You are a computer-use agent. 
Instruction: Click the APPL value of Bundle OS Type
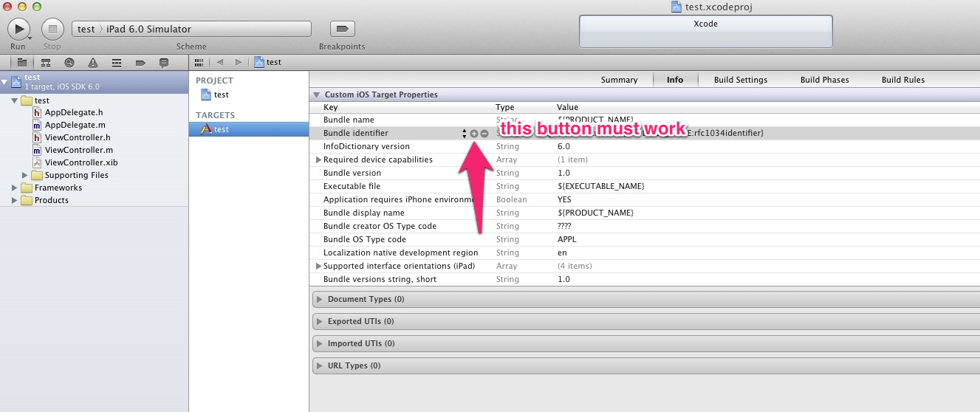[x=566, y=239]
